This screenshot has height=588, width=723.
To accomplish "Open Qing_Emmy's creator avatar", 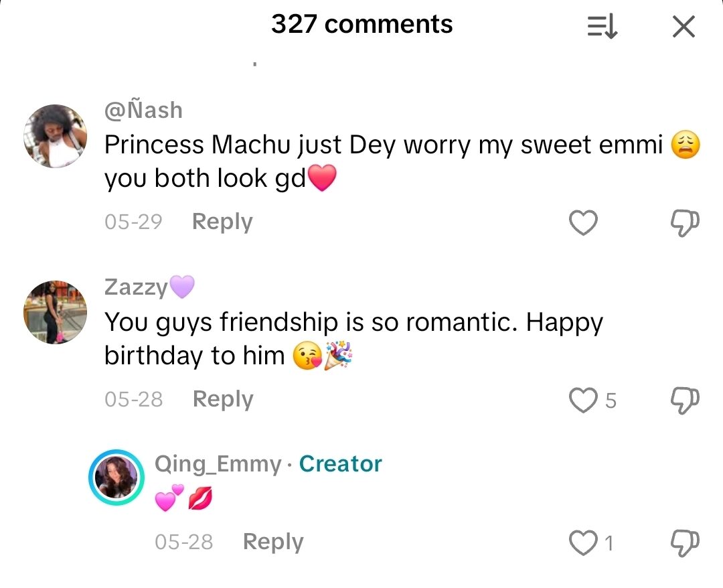I will pos(116,477).
